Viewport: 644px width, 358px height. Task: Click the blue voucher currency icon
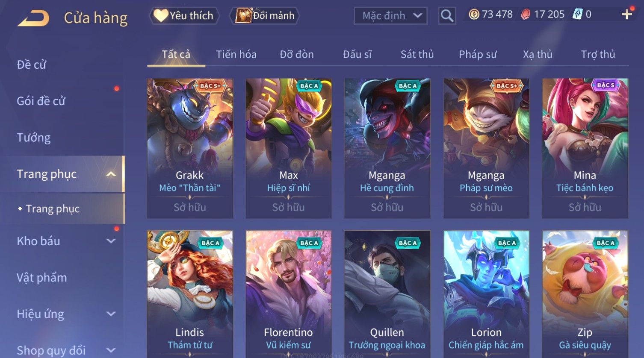point(577,15)
